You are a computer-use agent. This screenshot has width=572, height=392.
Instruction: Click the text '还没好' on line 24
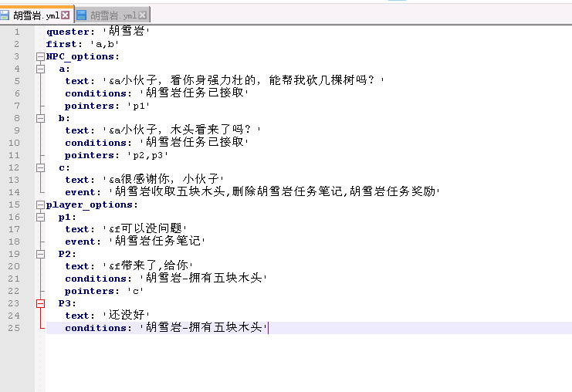[x=127, y=315]
